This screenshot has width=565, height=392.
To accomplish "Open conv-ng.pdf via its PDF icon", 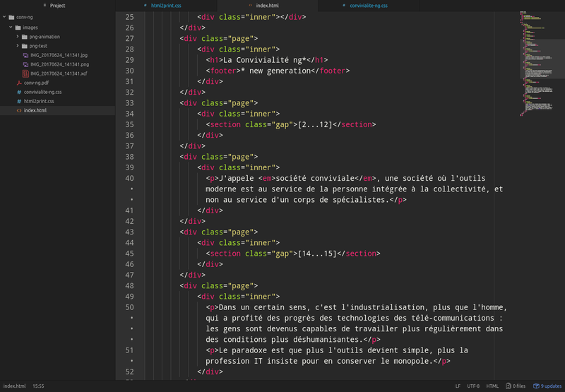I will pos(19,83).
